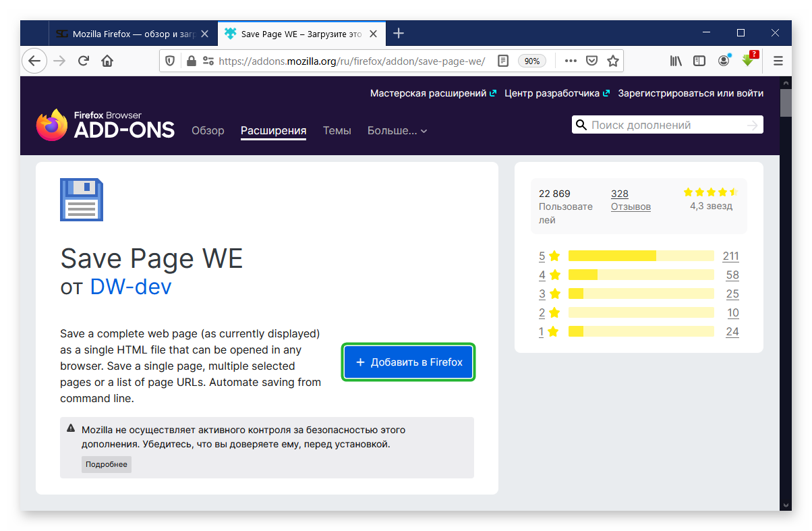The image size is (812, 531).
Task: Open the DW-dev author link
Action: pyautogui.click(x=131, y=287)
